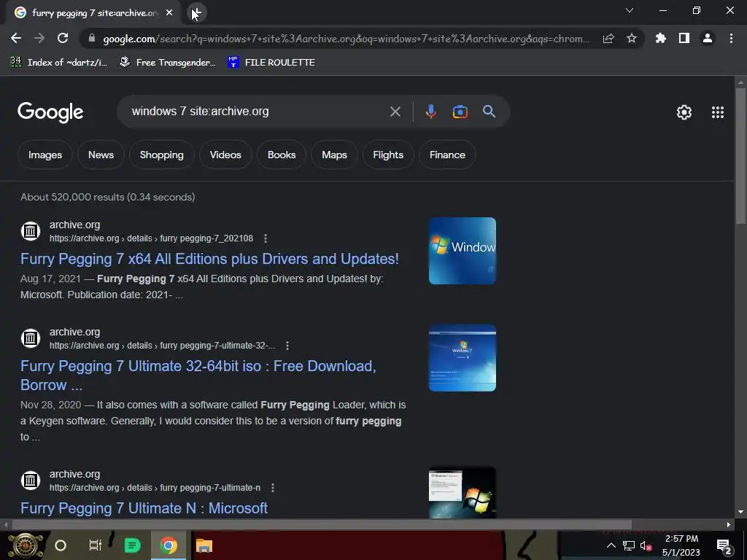Open the Ultimate N : Microsoft result

[x=144, y=508]
